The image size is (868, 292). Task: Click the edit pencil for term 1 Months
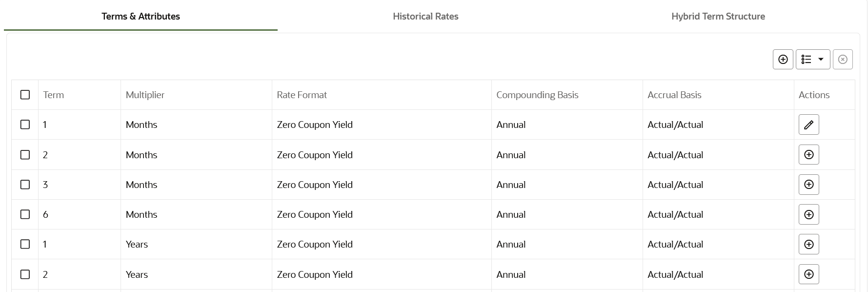click(808, 125)
